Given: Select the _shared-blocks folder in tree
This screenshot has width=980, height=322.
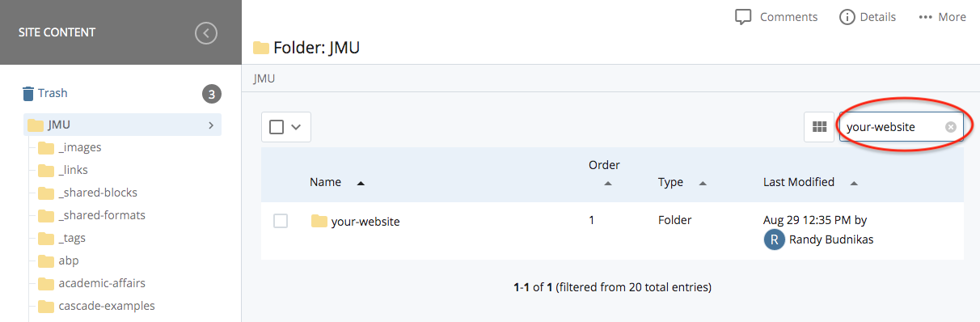Looking at the screenshot, I should (98, 193).
